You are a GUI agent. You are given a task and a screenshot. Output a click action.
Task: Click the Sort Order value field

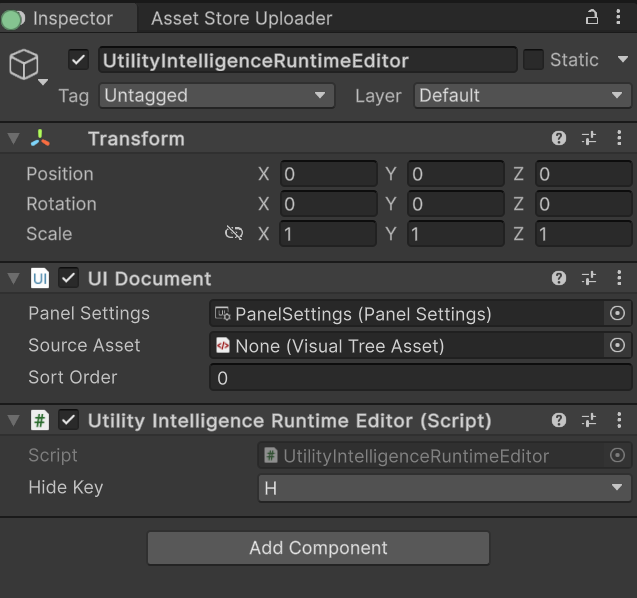coord(420,378)
